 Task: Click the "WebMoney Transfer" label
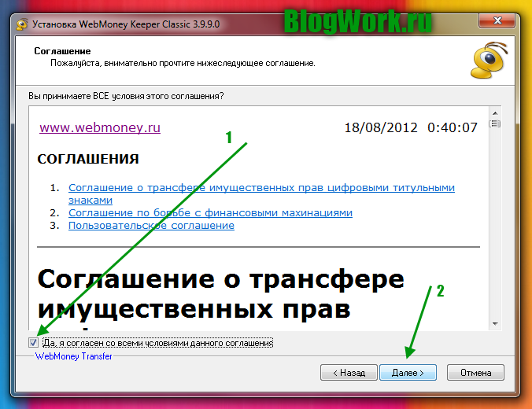coord(74,356)
